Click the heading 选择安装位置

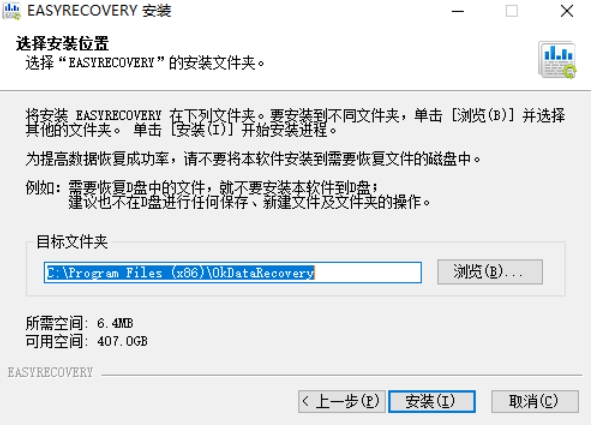coord(63,43)
